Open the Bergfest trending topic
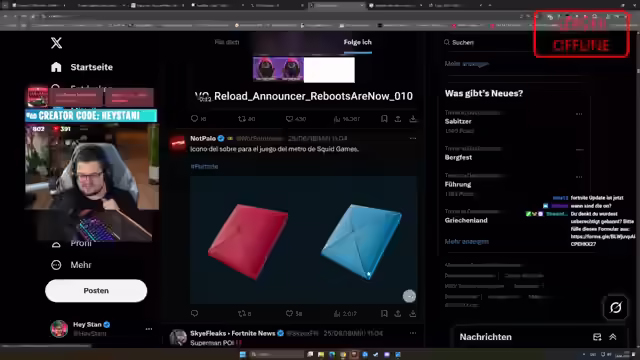640x360 pixels. (x=458, y=157)
